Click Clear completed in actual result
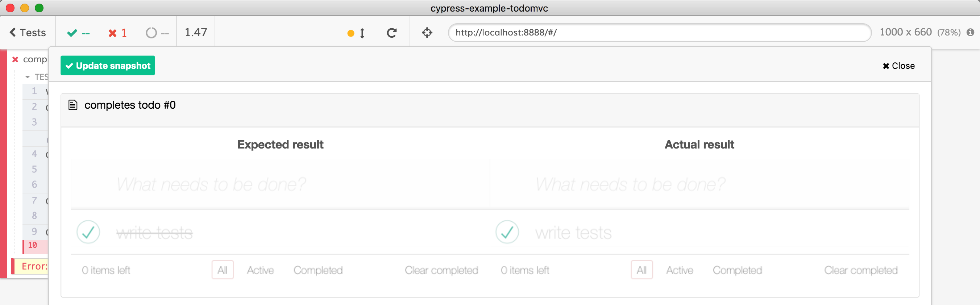The image size is (980, 305). [x=860, y=270]
